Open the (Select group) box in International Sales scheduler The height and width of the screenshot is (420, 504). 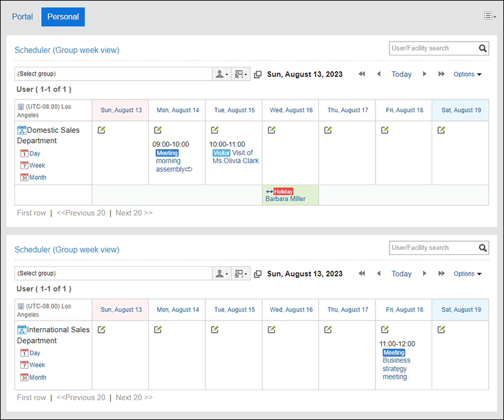click(113, 273)
